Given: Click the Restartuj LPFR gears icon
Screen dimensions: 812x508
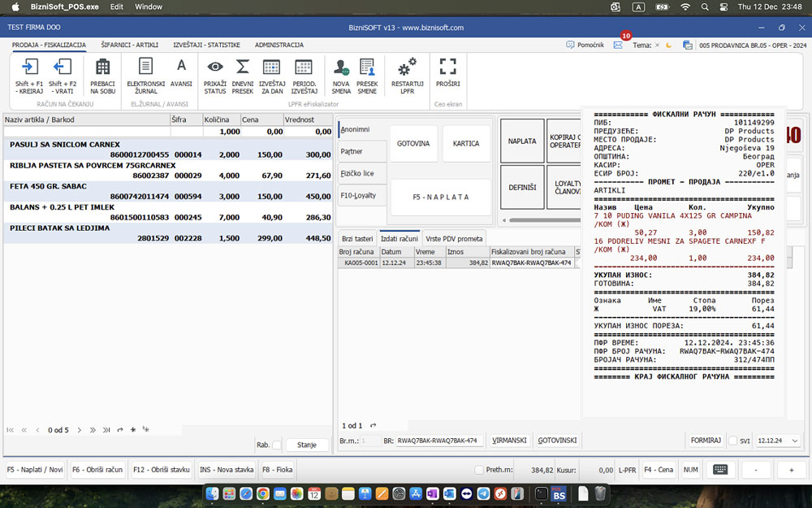Looking at the screenshot, I should coord(407,67).
